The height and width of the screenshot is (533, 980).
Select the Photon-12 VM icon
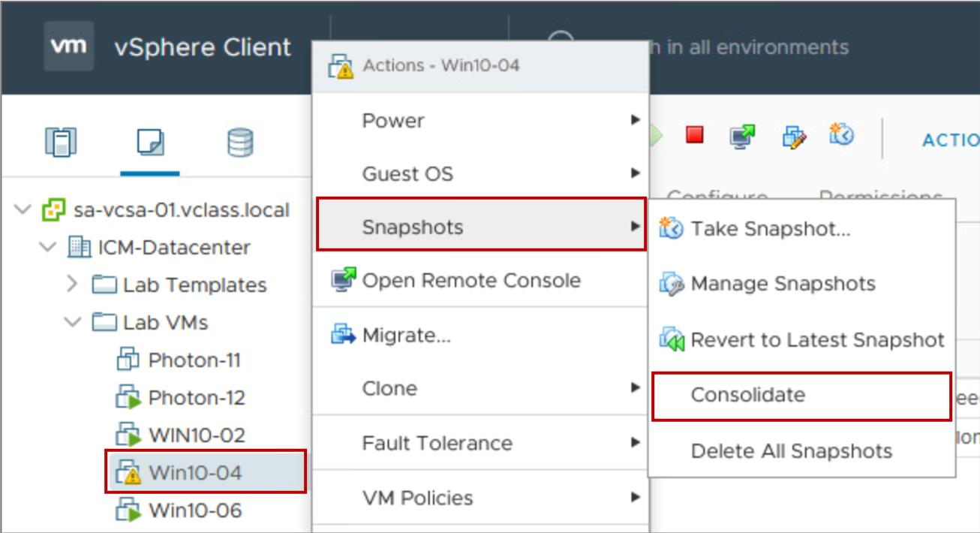128,397
